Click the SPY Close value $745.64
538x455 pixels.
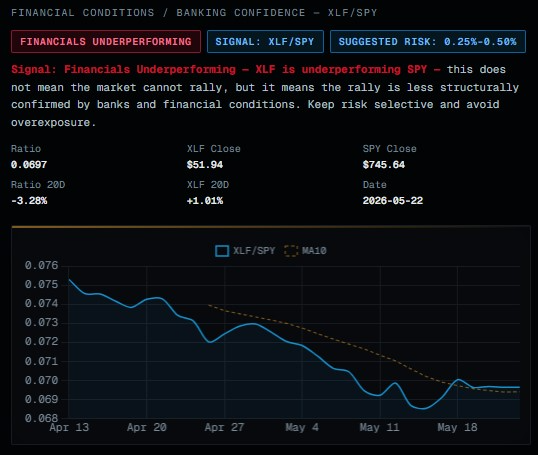(x=384, y=165)
